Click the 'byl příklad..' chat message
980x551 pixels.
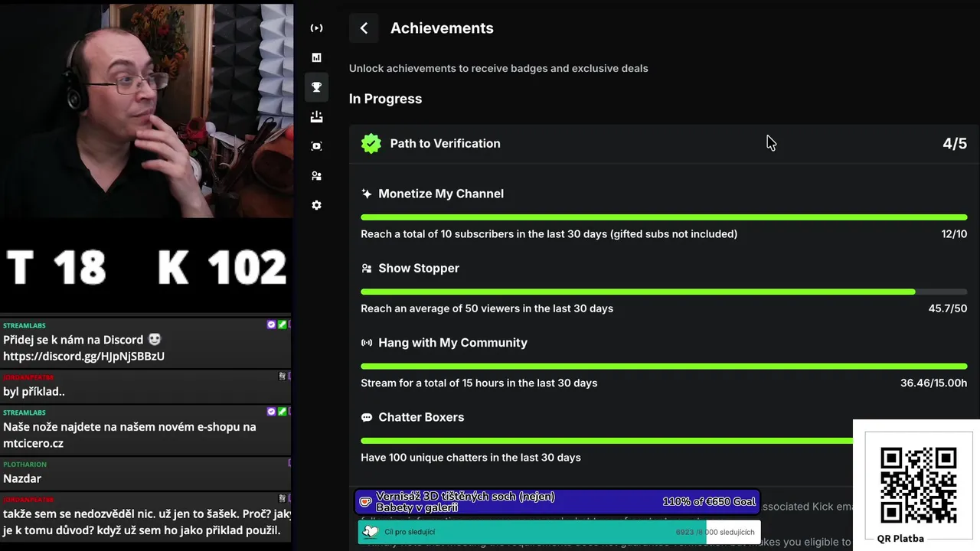[34, 391]
